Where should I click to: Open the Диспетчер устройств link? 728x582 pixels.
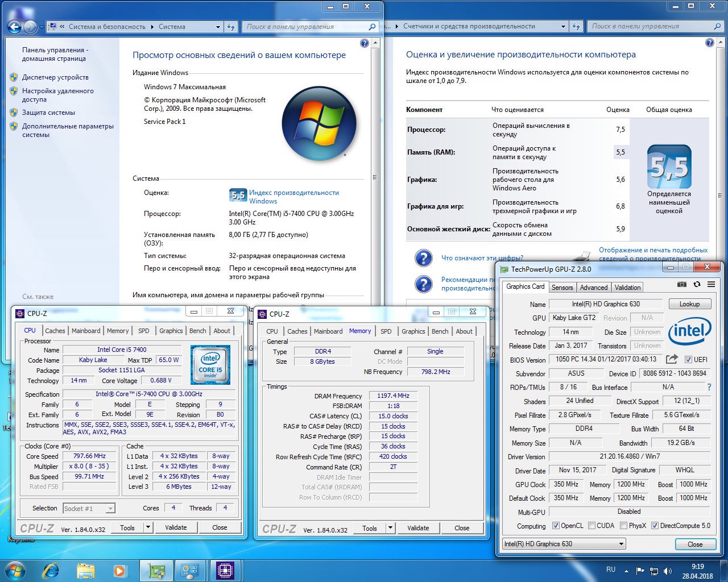55,77
